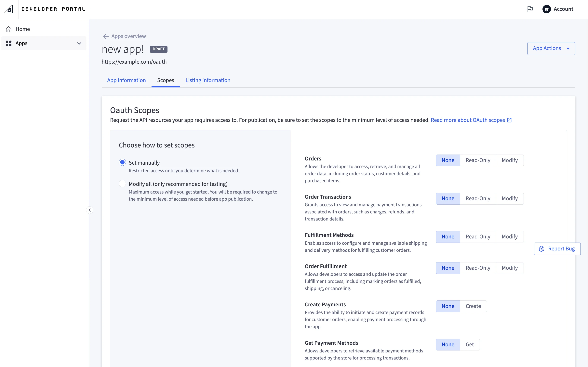Select the Home icon in the sidebar

tap(8, 29)
